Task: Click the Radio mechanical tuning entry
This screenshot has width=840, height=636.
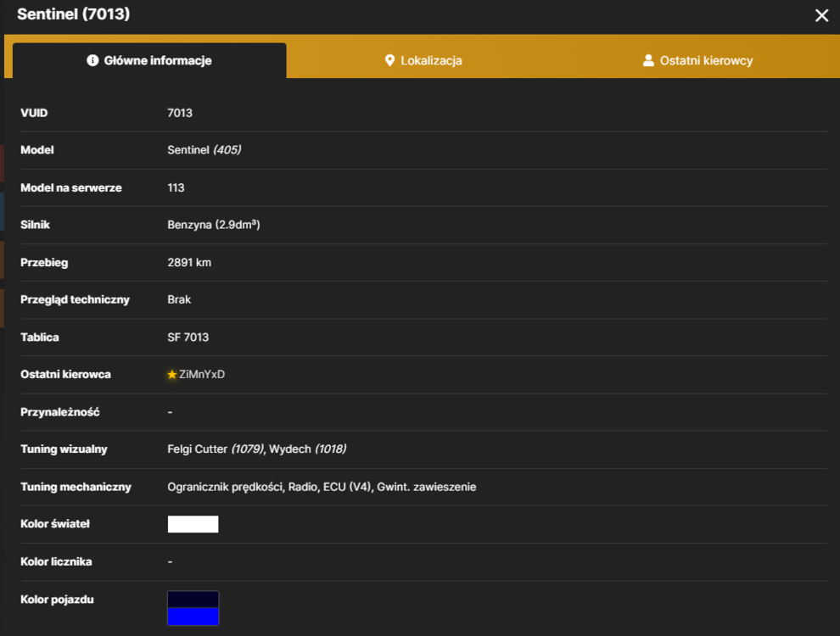Action: click(x=303, y=487)
